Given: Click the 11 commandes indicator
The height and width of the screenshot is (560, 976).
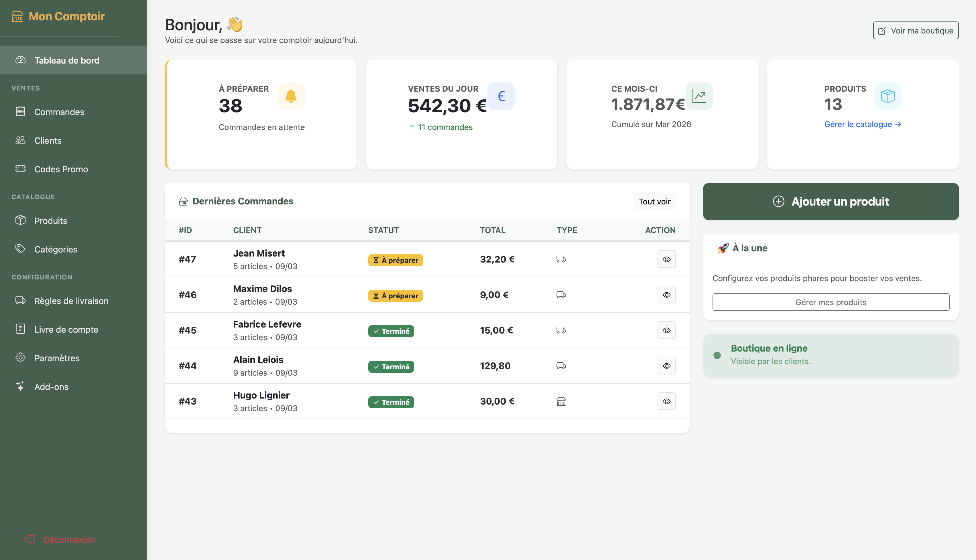Looking at the screenshot, I should (x=441, y=127).
